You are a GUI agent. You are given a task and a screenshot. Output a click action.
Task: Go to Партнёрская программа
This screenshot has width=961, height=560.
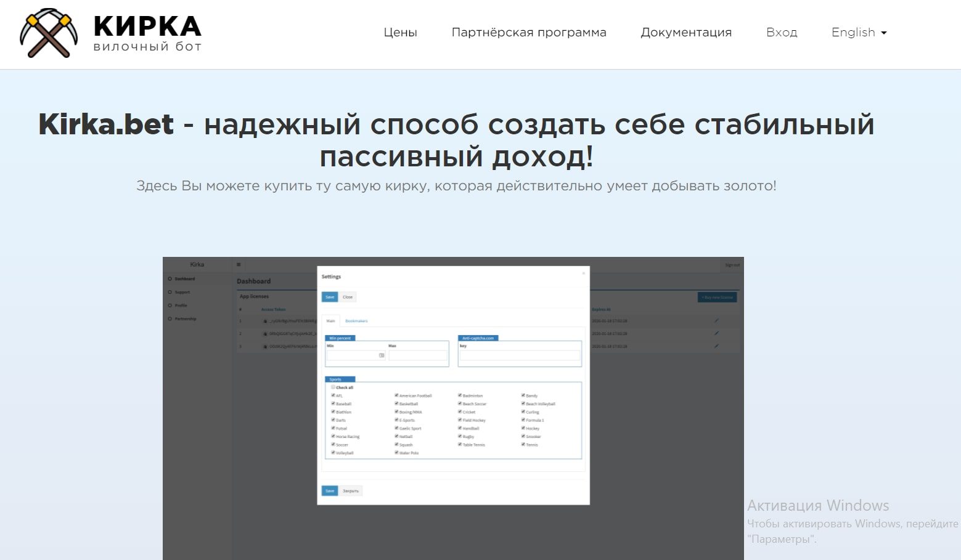(x=529, y=33)
